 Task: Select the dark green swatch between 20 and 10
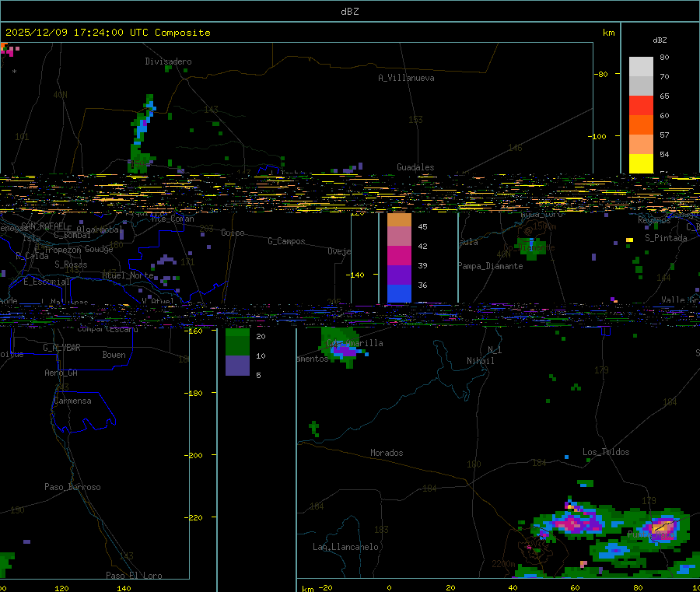click(237, 345)
